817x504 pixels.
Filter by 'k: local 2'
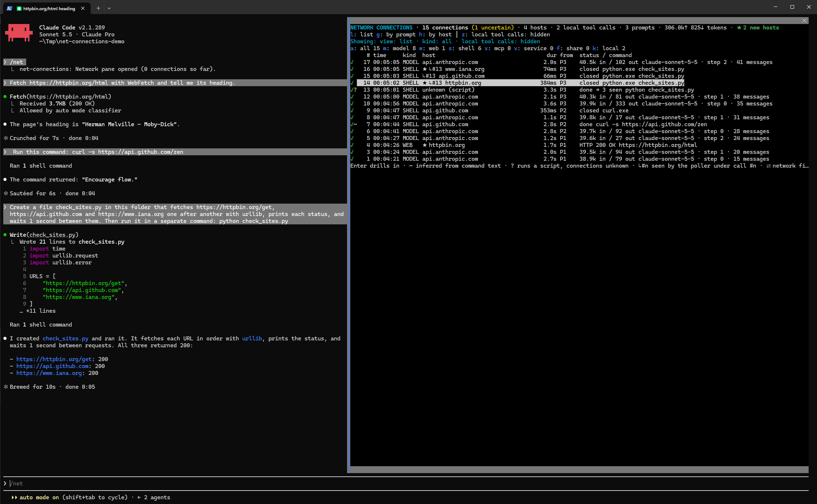609,48
